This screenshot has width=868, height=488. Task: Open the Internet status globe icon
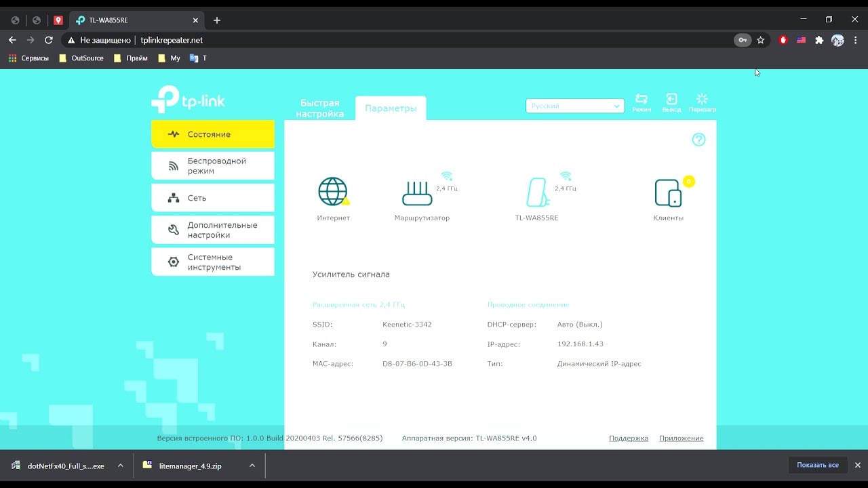(x=333, y=192)
